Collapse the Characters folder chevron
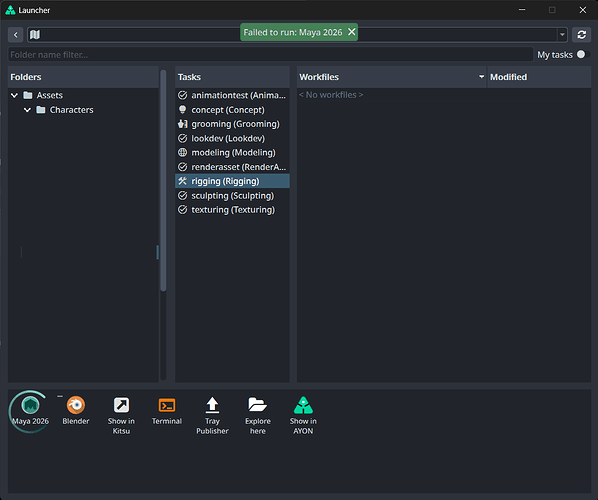The image size is (598, 500). pos(27,110)
